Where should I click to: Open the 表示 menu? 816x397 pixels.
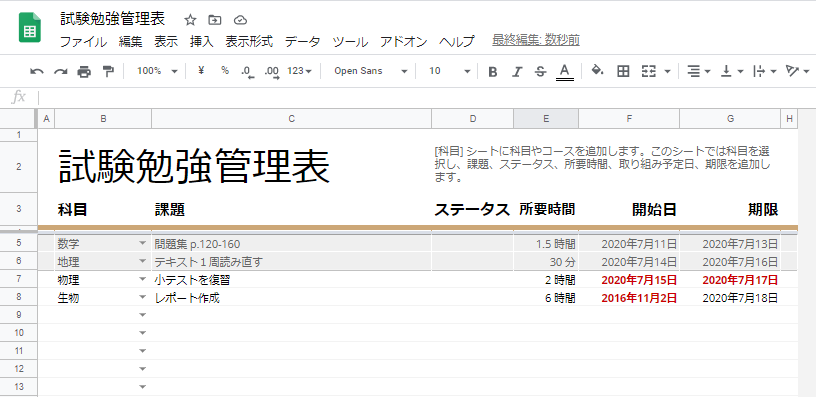click(166, 42)
